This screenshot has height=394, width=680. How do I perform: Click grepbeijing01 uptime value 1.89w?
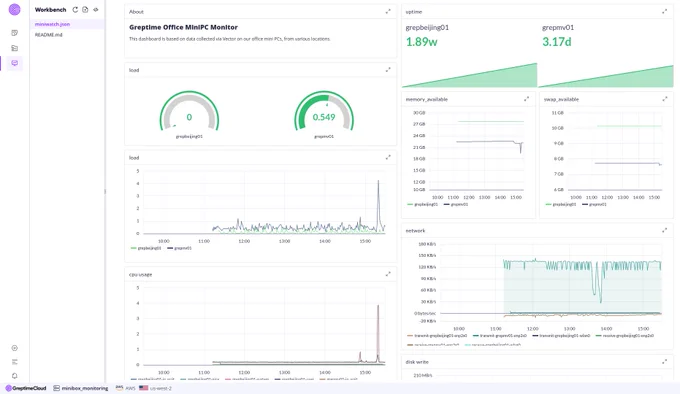(x=422, y=42)
